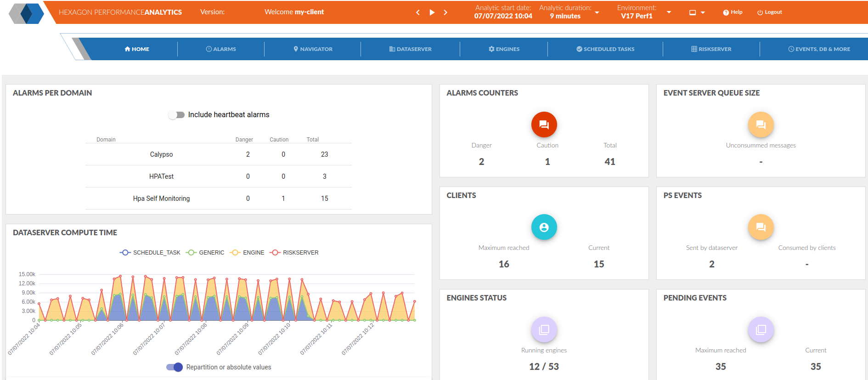This screenshot has width=868, height=380.
Task: Click the Pending Events purple icon
Action: [x=761, y=329]
